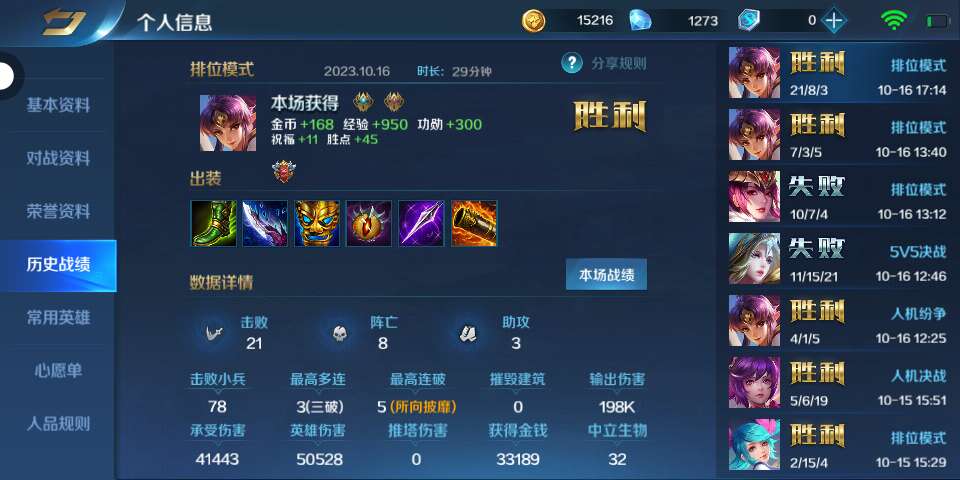Tap the flaming cannon equipment icon
The width and height of the screenshot is (960, 480).
pos(474,223)
